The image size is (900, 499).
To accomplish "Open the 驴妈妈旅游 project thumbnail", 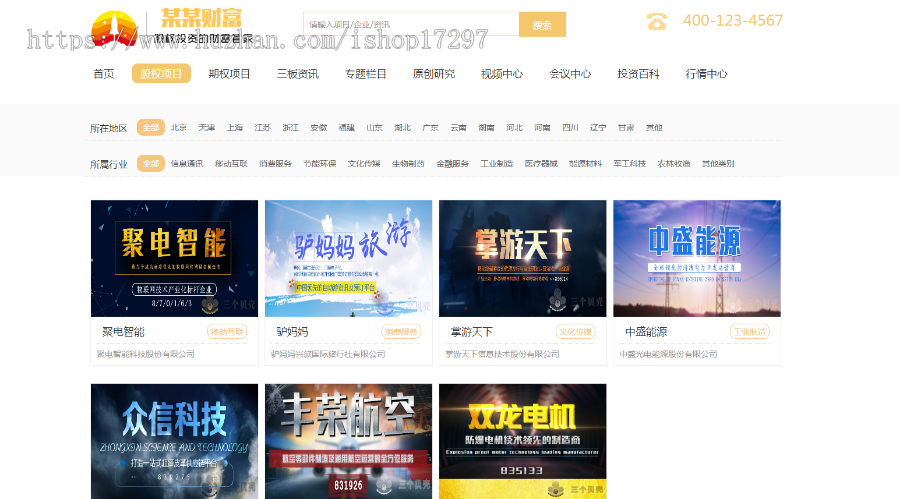I will tap(348, 258).
